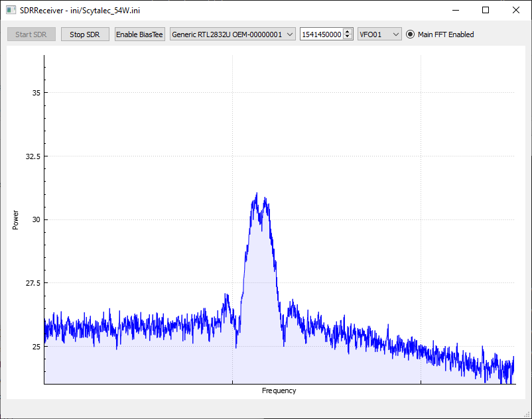
Task: Click the Frequency axis label
Action: click(x=279, y=390)
